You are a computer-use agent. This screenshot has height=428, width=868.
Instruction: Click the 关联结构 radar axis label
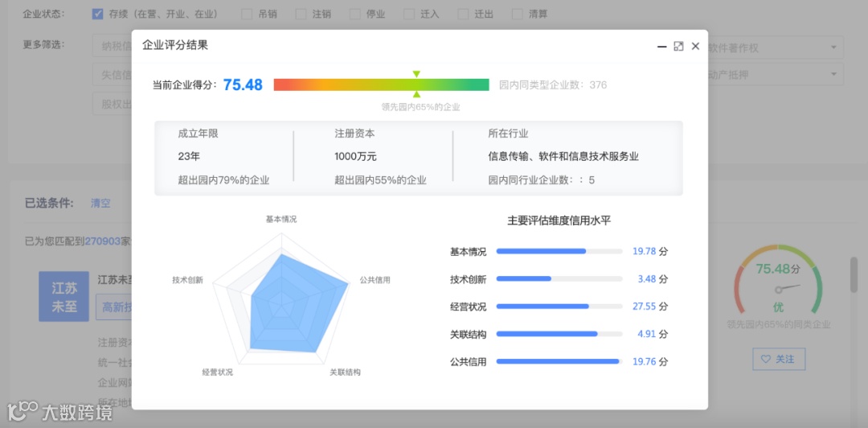[x=345, y=372]
